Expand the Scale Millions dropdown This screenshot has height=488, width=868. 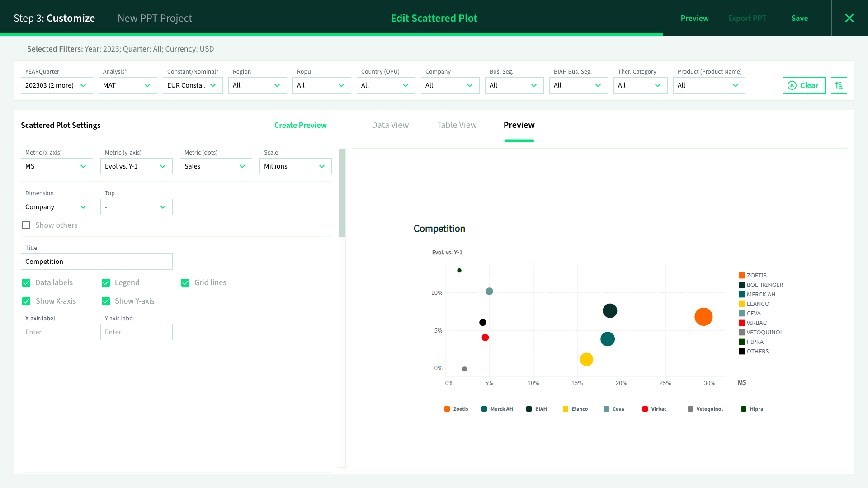(x=295, y=166)
